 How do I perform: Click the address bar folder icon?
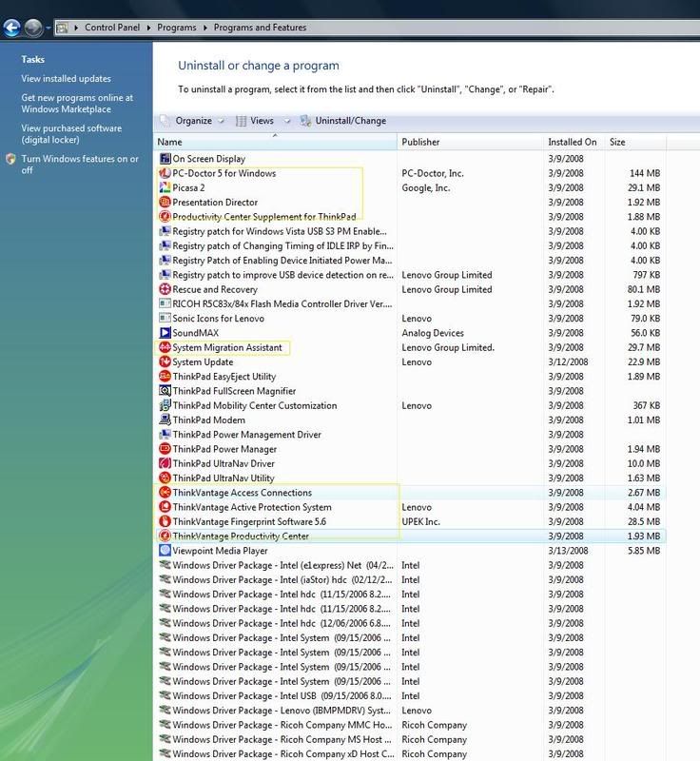[x=62, y=28]
